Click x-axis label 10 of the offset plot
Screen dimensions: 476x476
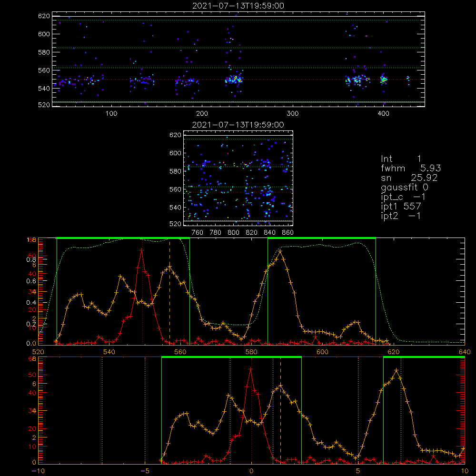(465, 471)
